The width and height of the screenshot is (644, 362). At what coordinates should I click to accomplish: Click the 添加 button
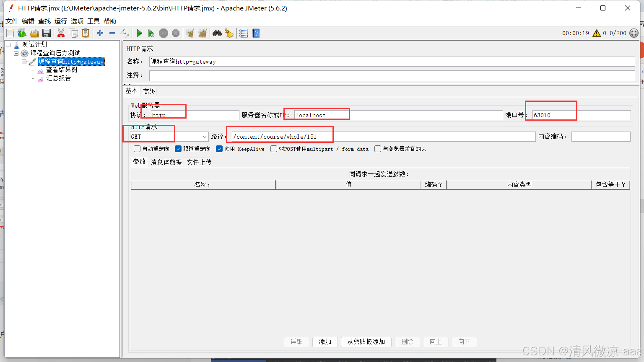[x=325, y=342]
